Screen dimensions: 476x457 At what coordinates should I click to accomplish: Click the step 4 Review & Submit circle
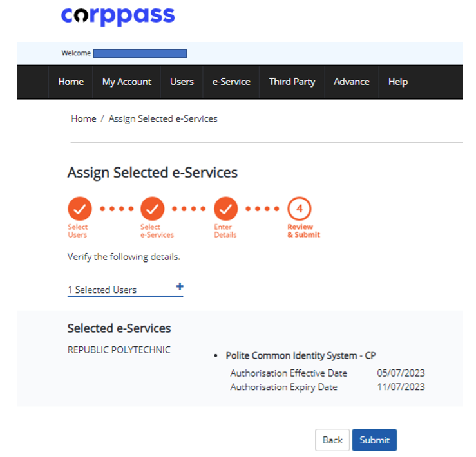point(300,209)
